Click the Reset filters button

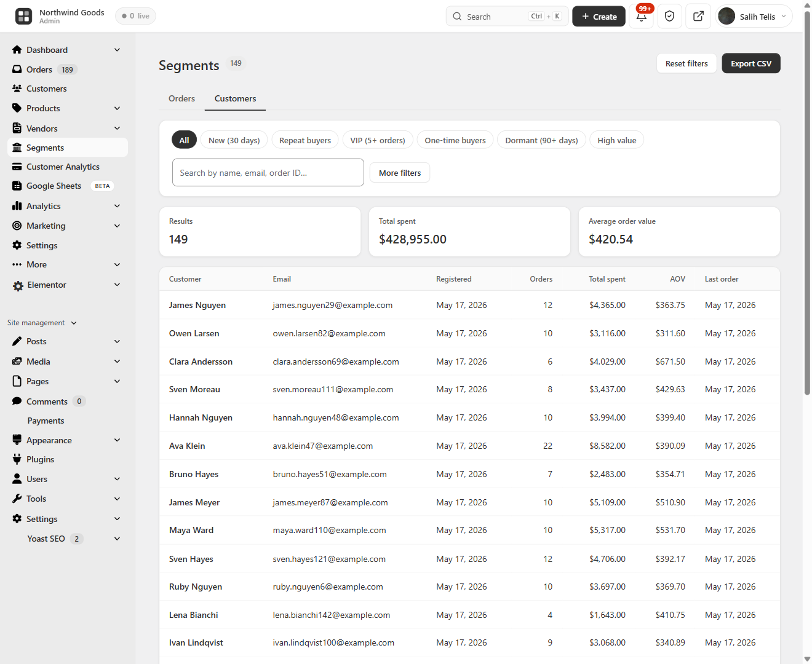[x=687, y=63]
